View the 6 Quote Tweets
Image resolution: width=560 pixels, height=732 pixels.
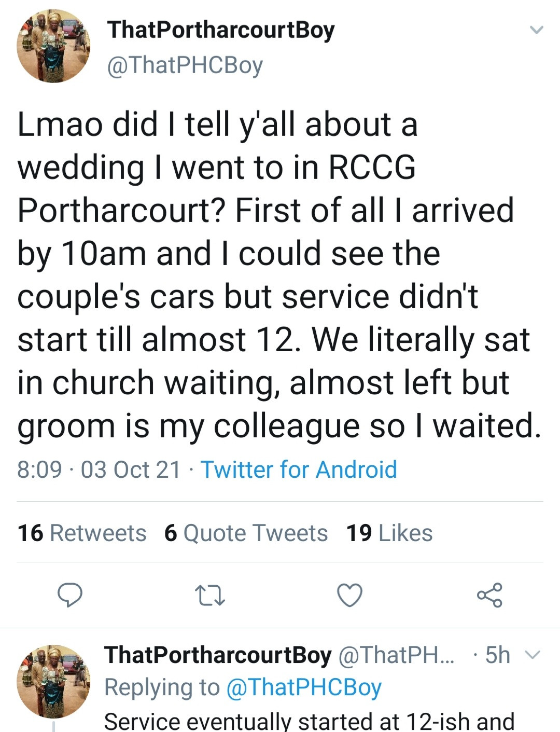point(246,533)
